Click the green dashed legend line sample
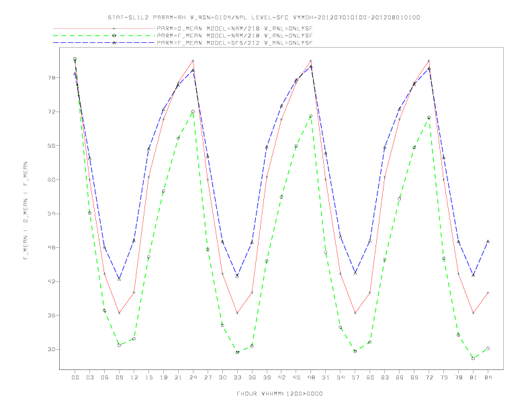 (104, 36)
